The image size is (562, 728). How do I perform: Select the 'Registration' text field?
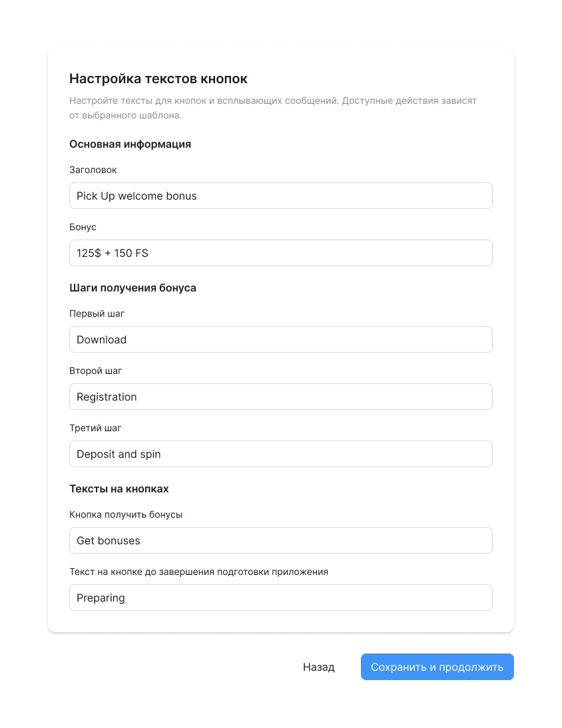280,397
